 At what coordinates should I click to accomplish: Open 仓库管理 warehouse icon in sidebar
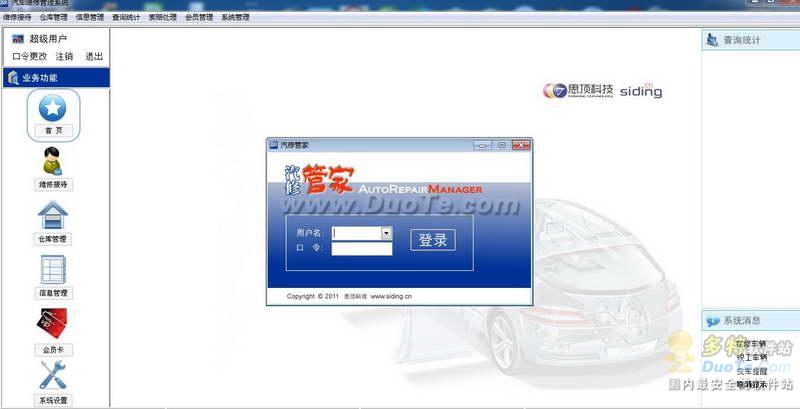[x=53, y=215]
